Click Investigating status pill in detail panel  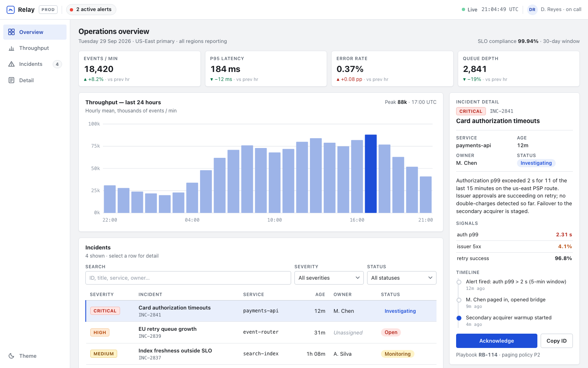536,163
